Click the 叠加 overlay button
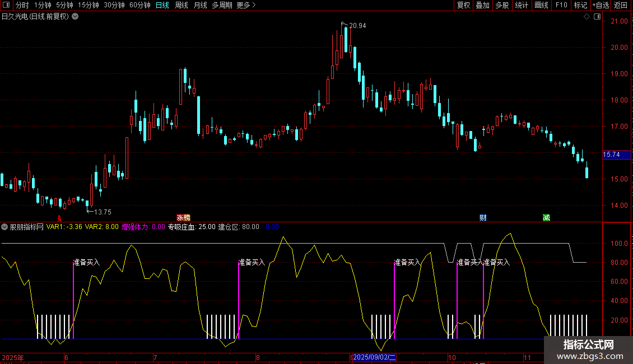This screenshot has height=364, width=633. pyautogui.click(x=482, y=5)
